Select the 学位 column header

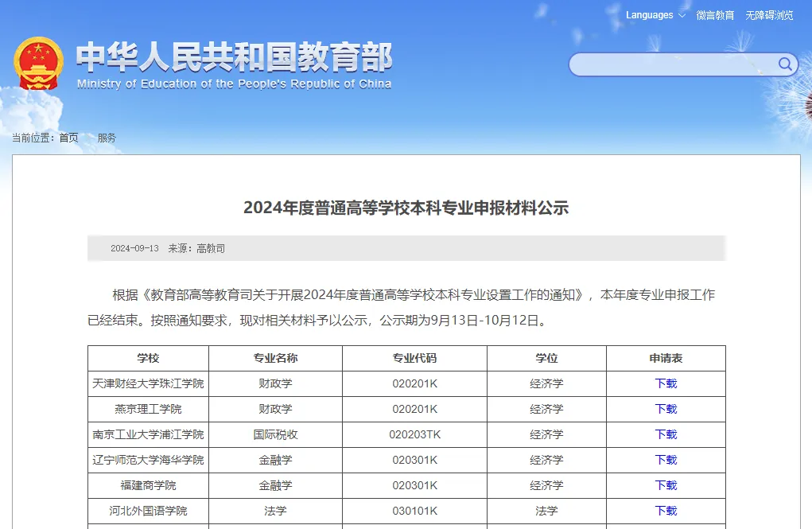pyautogui.click(x=547, y=358)
